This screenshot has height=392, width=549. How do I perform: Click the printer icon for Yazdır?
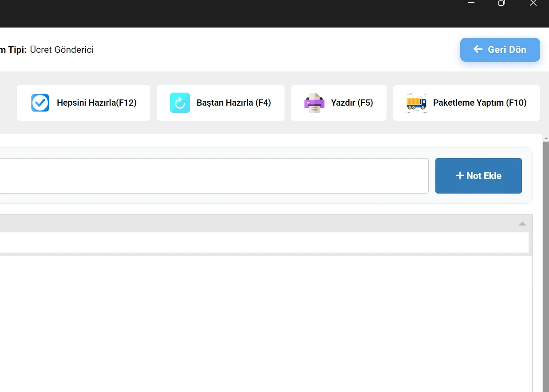point(314,103)
